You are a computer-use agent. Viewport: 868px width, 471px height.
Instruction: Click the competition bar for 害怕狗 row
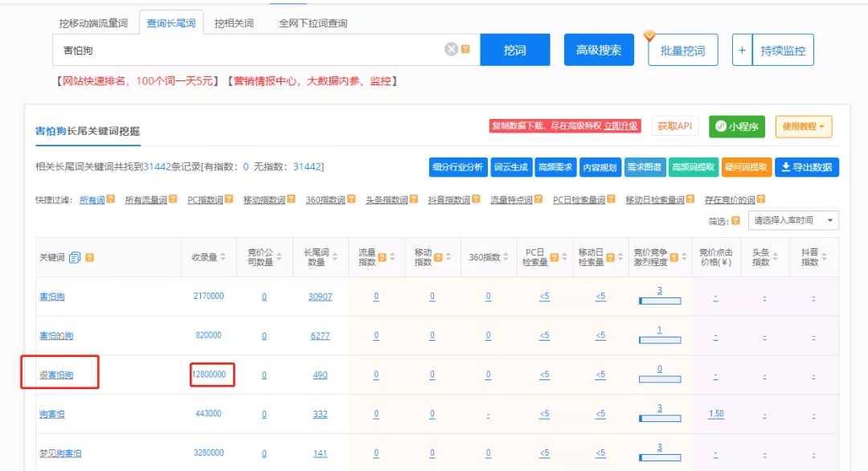(x=660, y=301)
